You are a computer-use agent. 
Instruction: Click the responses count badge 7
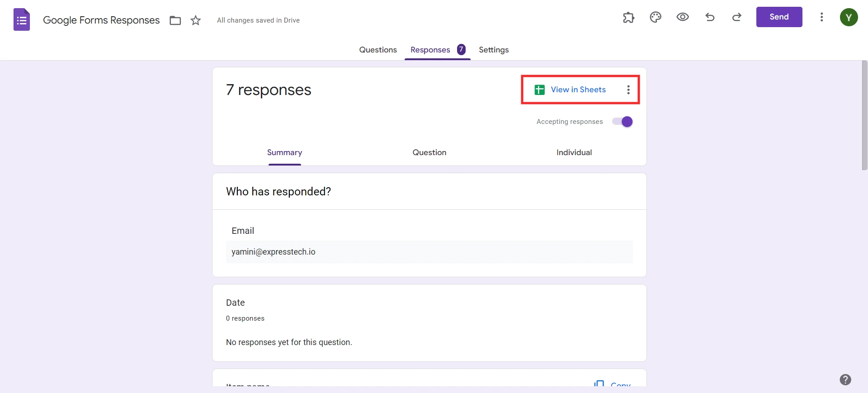coord(461,49)
